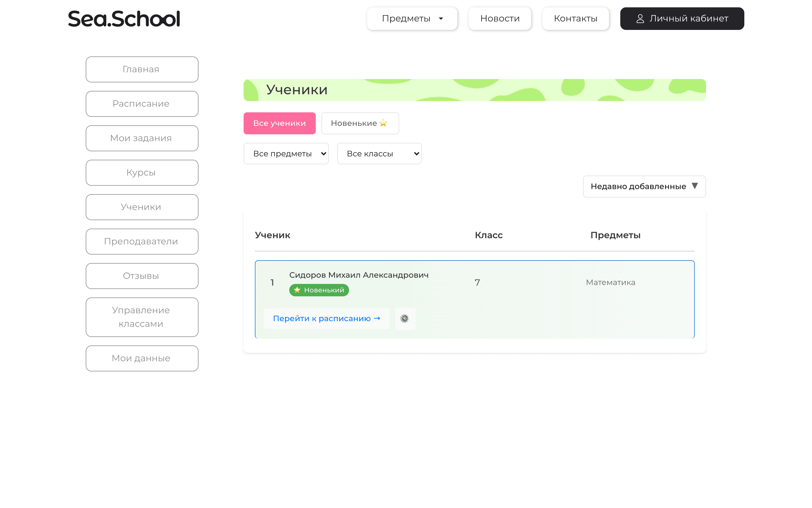Select Главная in the sidebar
Screen dimensions: 812x508
[142, 69]
